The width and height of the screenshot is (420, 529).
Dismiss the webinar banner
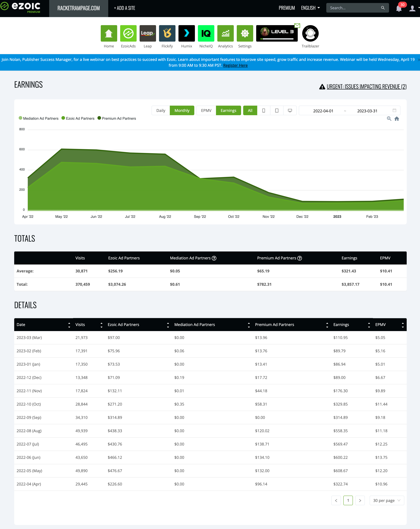pyautogui.click(x=419, y=60)
